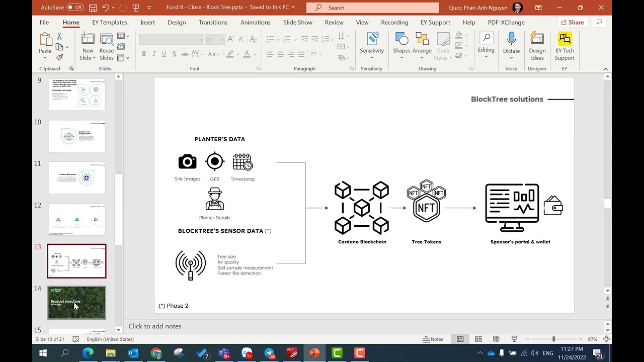Viewport: 644px width, 362px height.
Task: Switch to Reading View icon
Action: (x=496, y=339)
